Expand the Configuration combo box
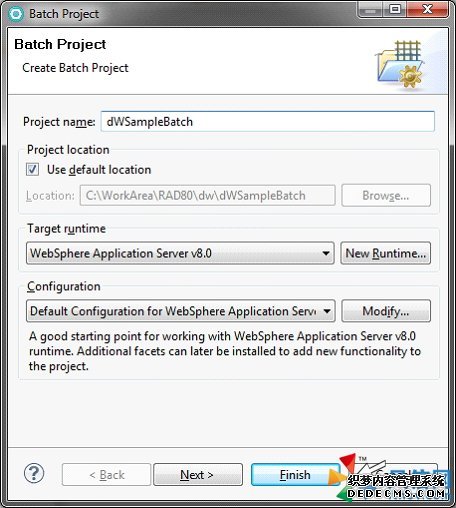 point(181,311)
